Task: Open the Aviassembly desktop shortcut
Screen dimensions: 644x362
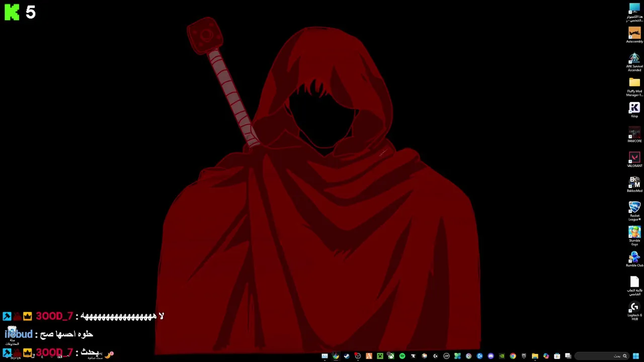Action: click(634, 36)
